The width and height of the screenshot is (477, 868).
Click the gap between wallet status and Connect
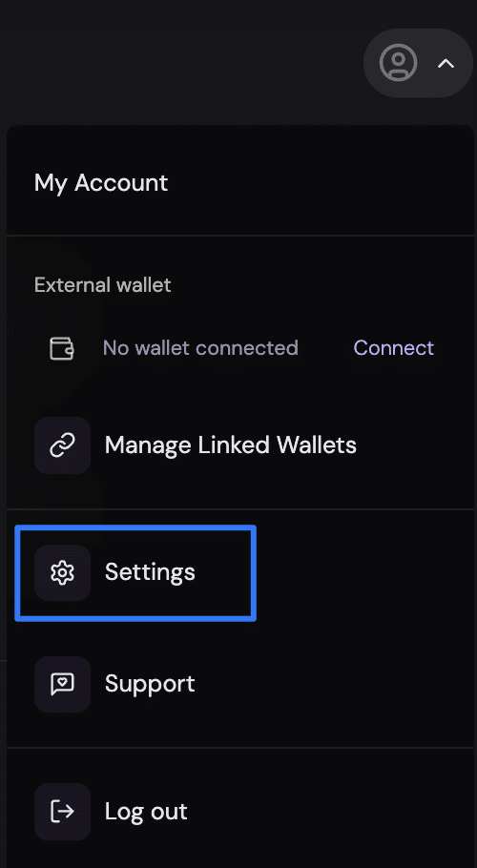[x=326, y=347]
